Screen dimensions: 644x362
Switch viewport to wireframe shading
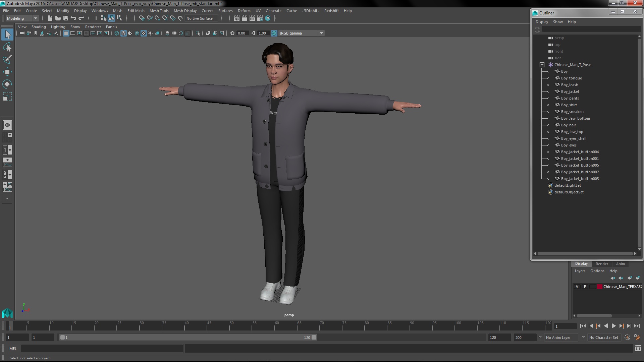click(x=117, y=33)
